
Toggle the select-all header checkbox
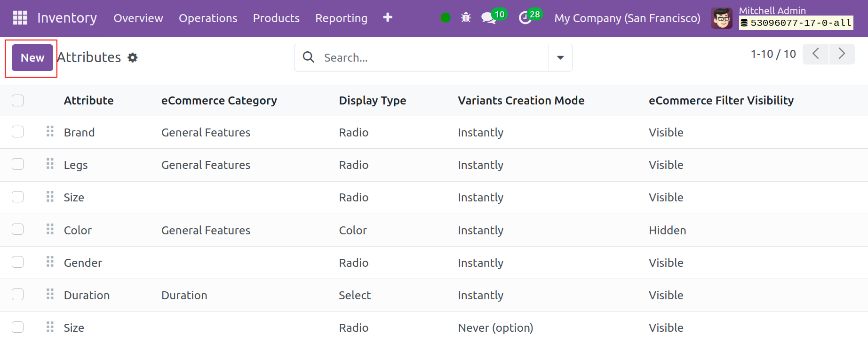point(18,100)
